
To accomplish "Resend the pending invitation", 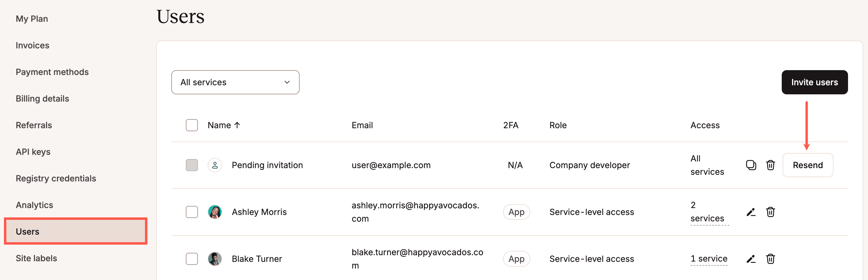I will [x=807, y=165].
